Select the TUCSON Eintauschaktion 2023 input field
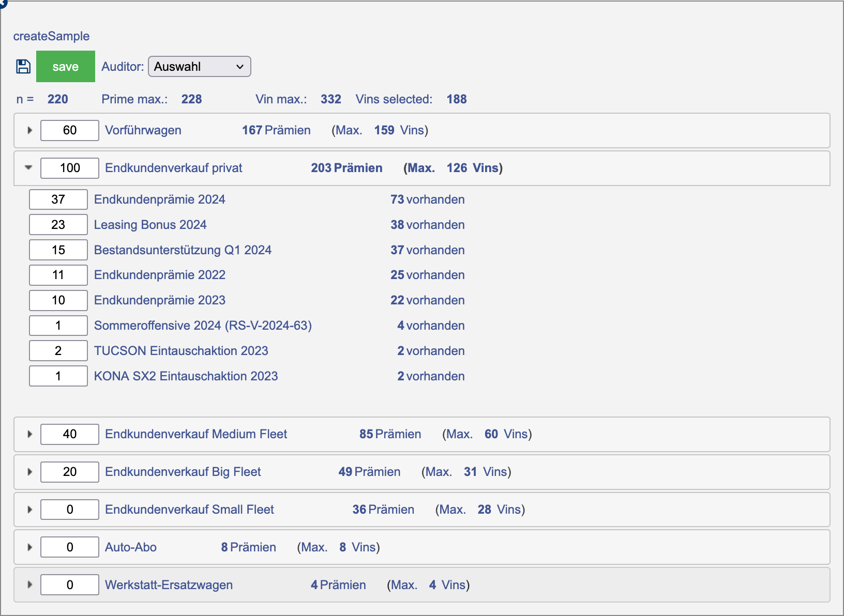Viewport: 844px width, 616px height. [58, 350]
